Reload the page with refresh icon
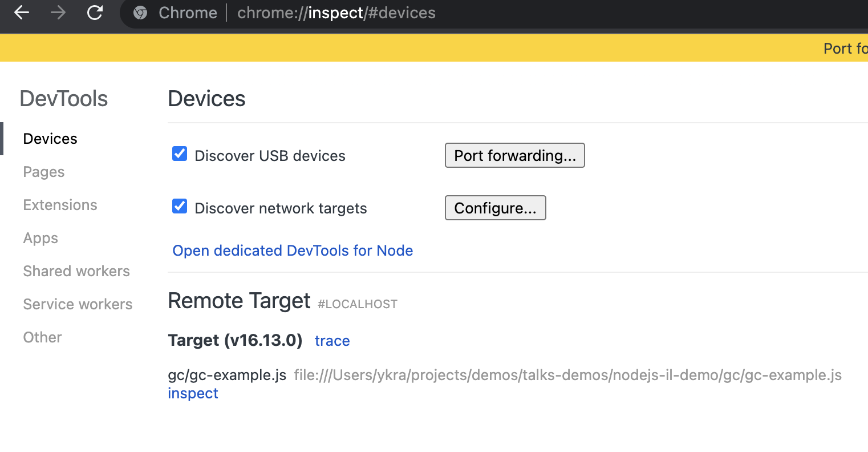The width and height of the screenshot is (868, 452). click(x=95, y=13)
